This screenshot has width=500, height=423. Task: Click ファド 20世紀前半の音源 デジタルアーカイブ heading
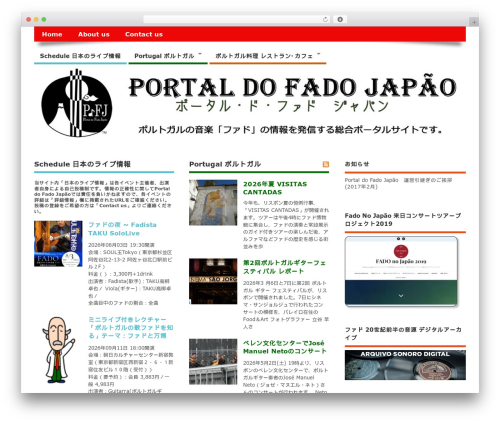pos(403,333)
